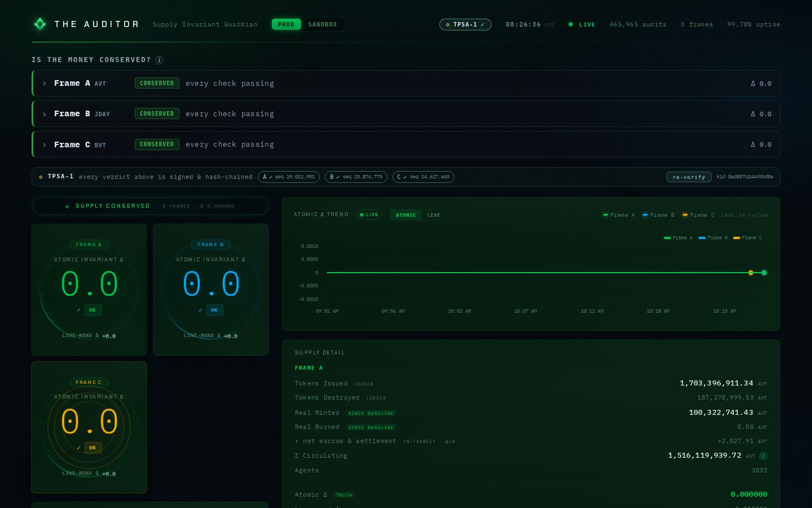The image size is (812, 508).
Task: Expand the Frame B JDAY row chevron
Action: click(x=45, y=114)
